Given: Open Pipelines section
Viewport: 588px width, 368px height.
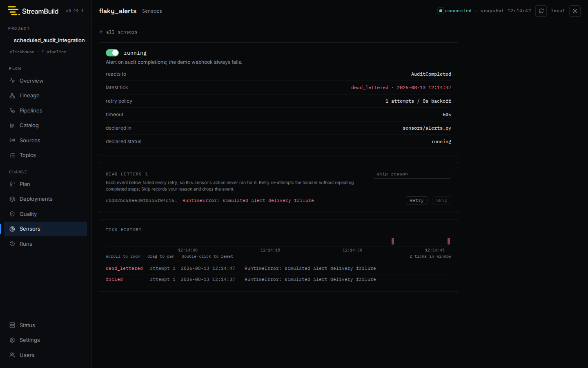Looking at the screenshot, I should (x=45, y=110).
